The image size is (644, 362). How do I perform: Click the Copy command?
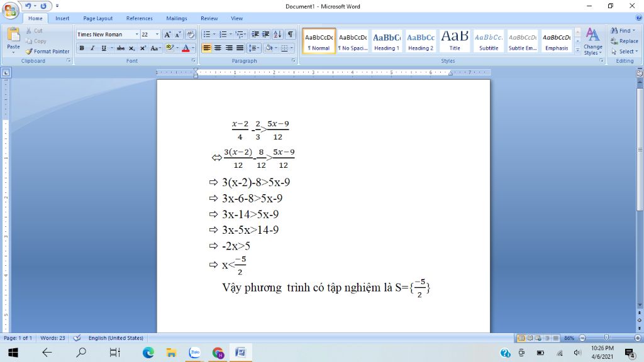pyautogui.click(x=36, y=41)
